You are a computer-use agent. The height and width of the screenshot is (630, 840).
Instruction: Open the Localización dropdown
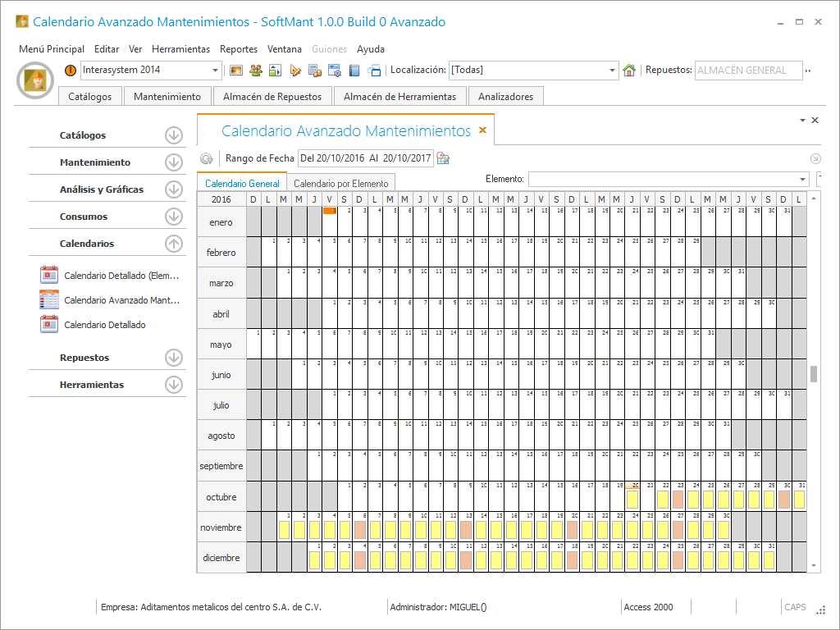(x=612, y=71)
